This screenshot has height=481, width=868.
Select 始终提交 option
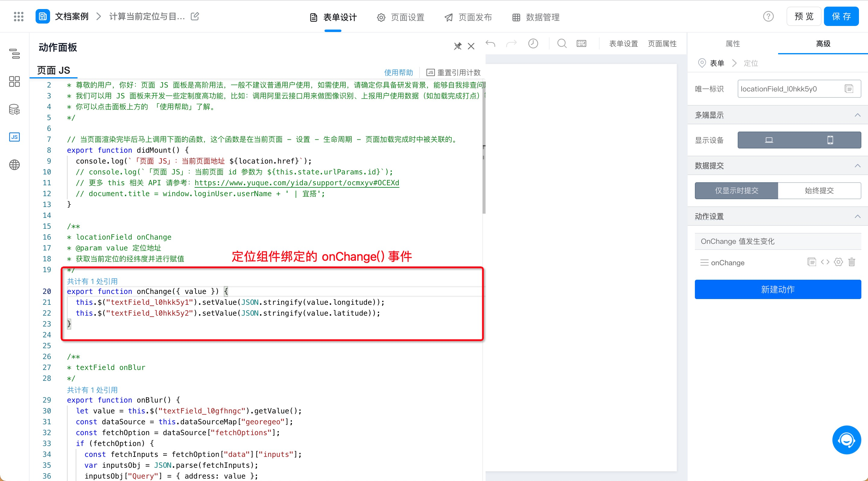coord(819,190)
